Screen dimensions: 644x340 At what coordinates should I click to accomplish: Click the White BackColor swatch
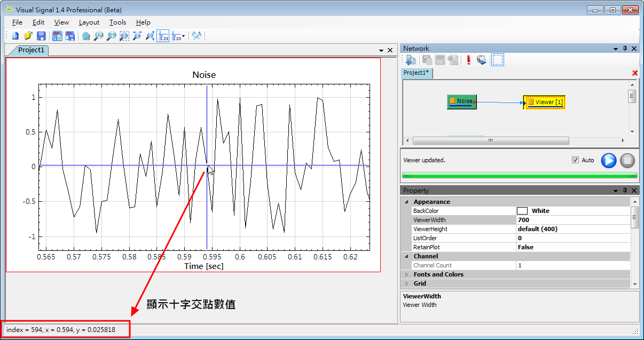coord(522,211)
